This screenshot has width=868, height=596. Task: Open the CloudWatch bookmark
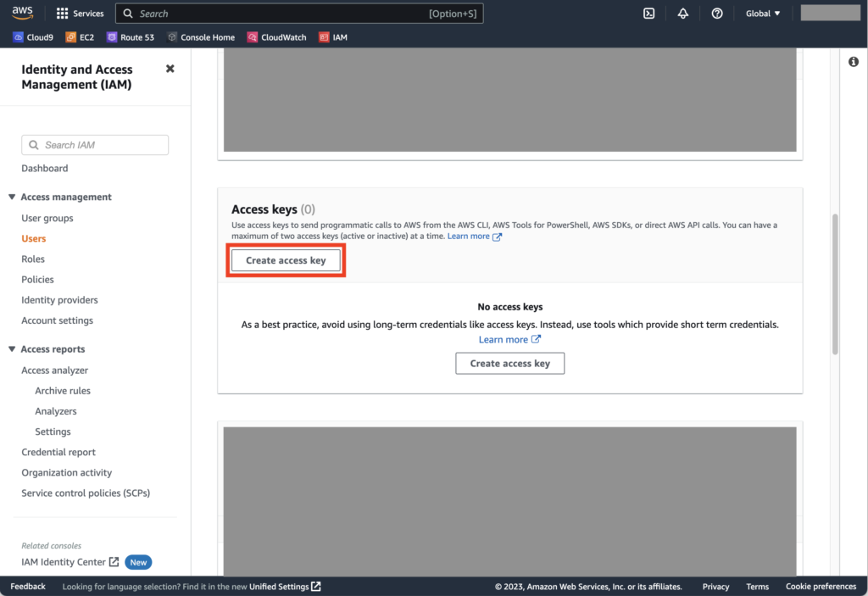pyautogui.click(x=277, y=37)
